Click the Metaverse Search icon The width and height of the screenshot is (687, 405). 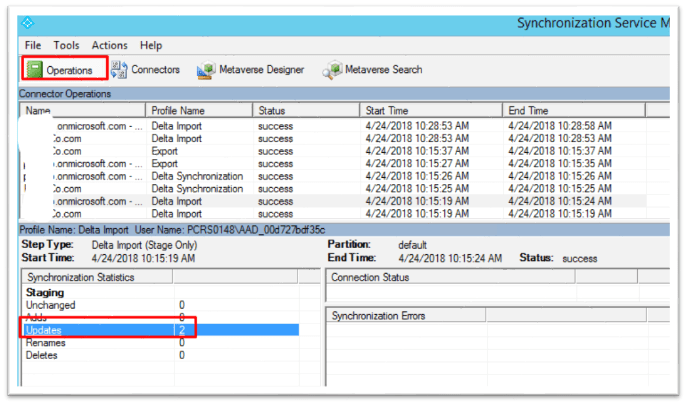(333, 70)
